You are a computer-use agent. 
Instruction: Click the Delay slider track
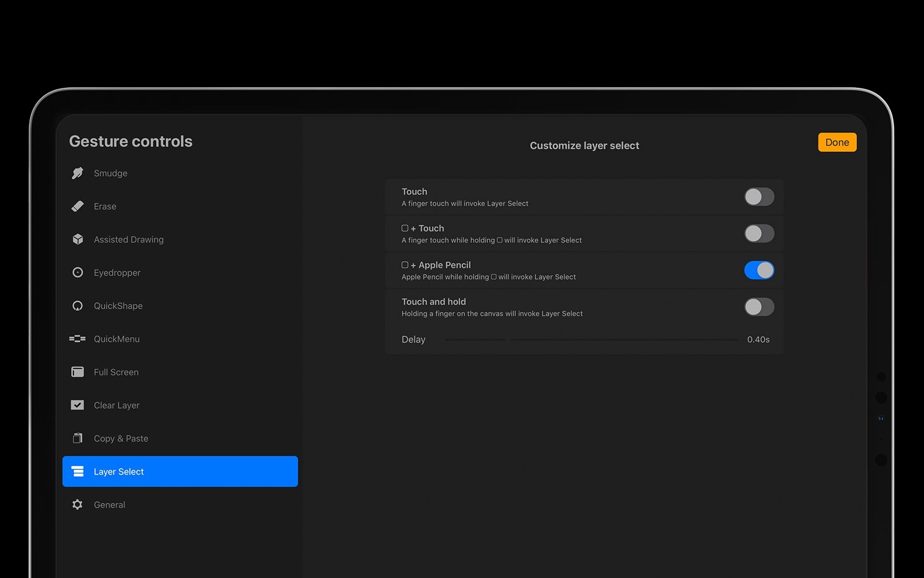pos(591,340)
